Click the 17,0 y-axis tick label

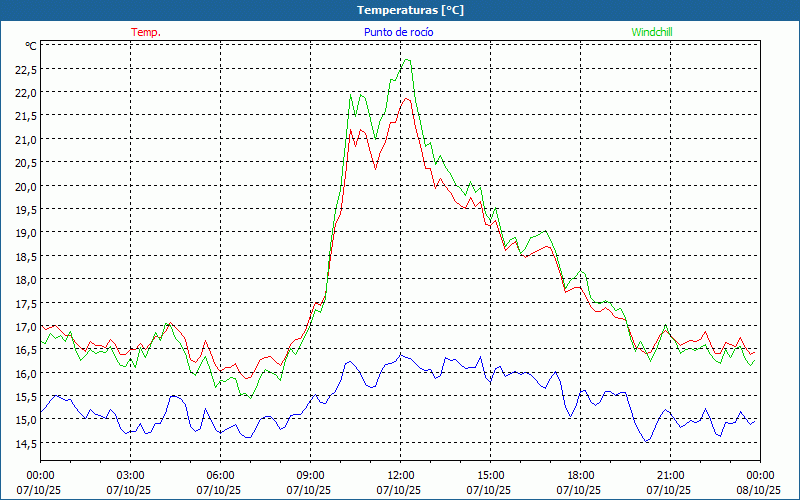coord(25,326)
